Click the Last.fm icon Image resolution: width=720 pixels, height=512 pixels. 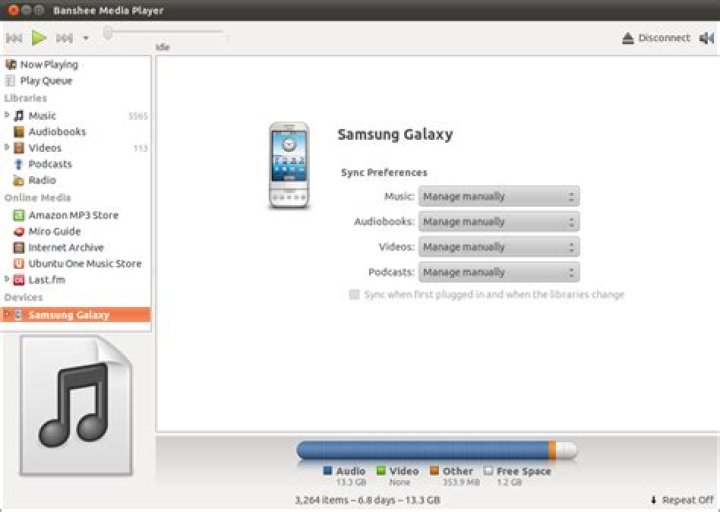[x=19, y=280]
